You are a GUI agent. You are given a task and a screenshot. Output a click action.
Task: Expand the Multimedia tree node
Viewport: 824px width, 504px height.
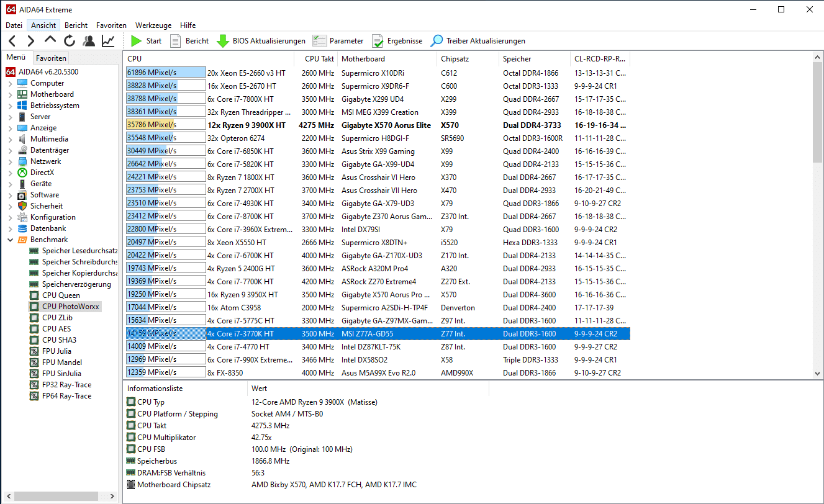(x=10, y=139)
